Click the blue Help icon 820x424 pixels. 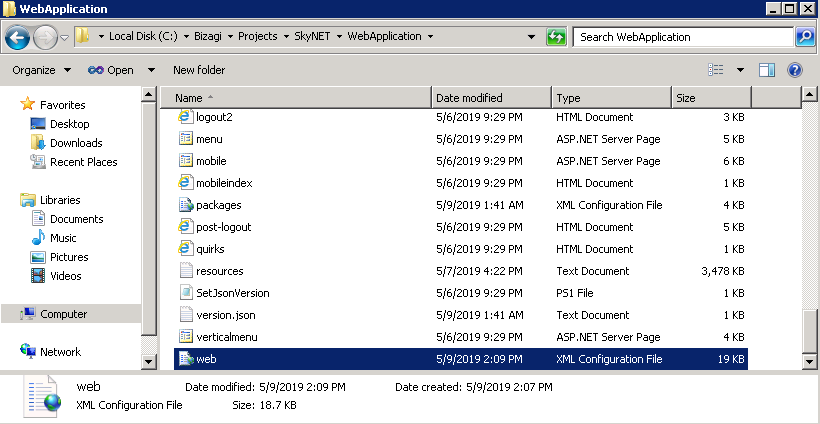point(794,70)
